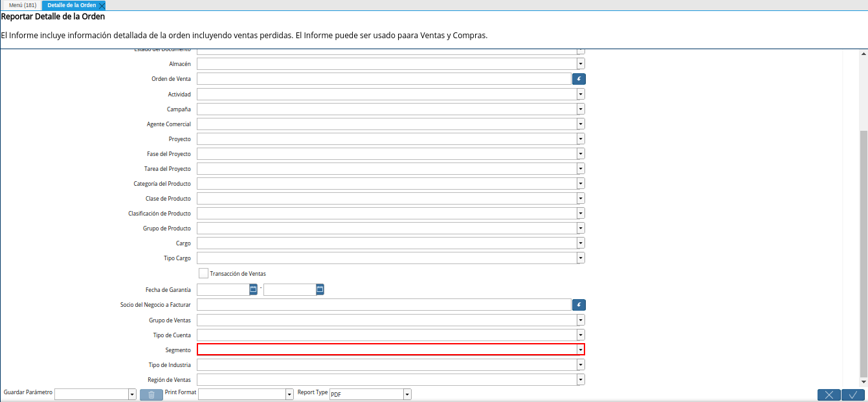Expand the Report Type PDF dropdown
The width and height of the screenshot is (868, 402).
[407, 394]
